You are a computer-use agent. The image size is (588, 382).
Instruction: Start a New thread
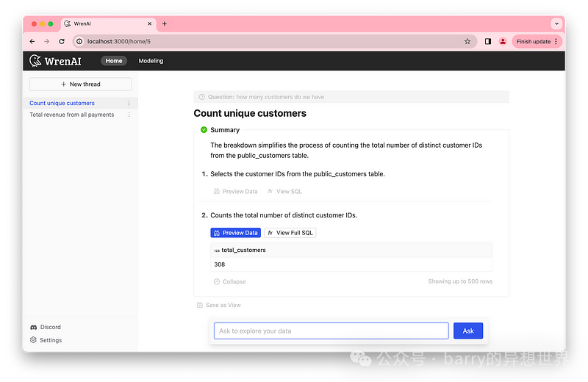[x=81, y=84]
